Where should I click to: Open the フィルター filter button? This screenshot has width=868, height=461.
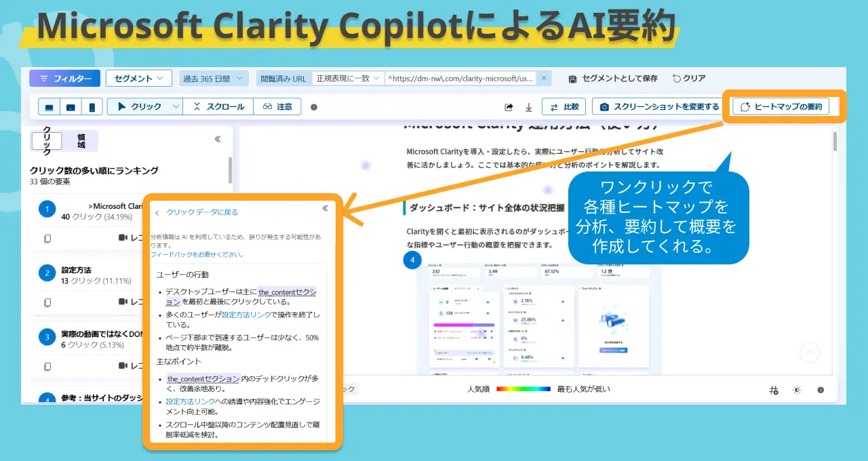64,79
